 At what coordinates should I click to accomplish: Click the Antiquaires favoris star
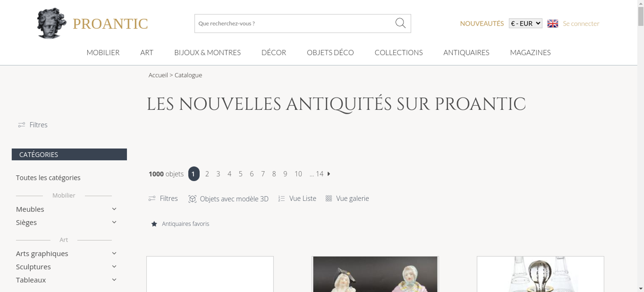(x=154, y=224)
